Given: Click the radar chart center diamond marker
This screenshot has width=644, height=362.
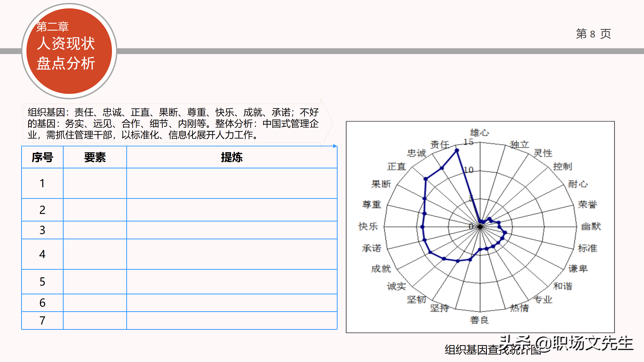Looking at the screenshot, I should (480, 227).
